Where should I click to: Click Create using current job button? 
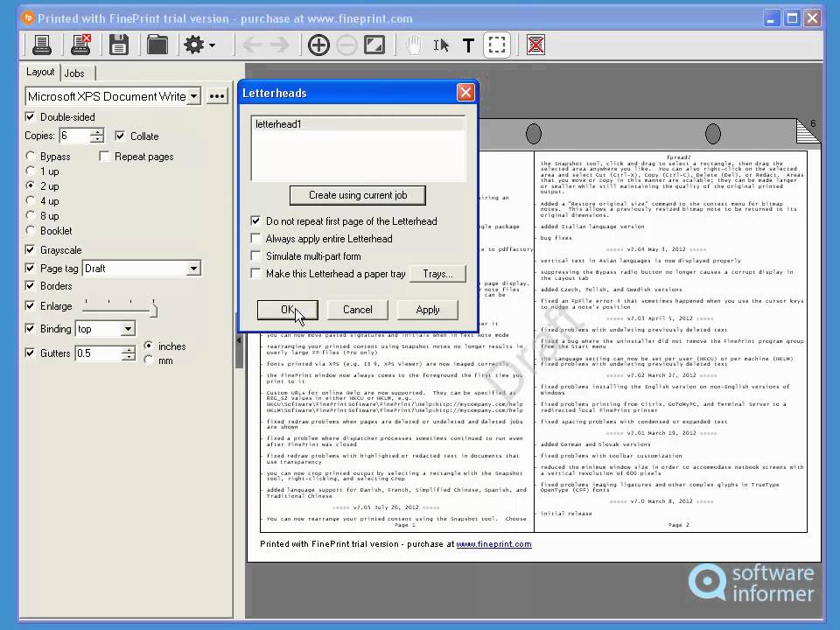tap(357, 195)
